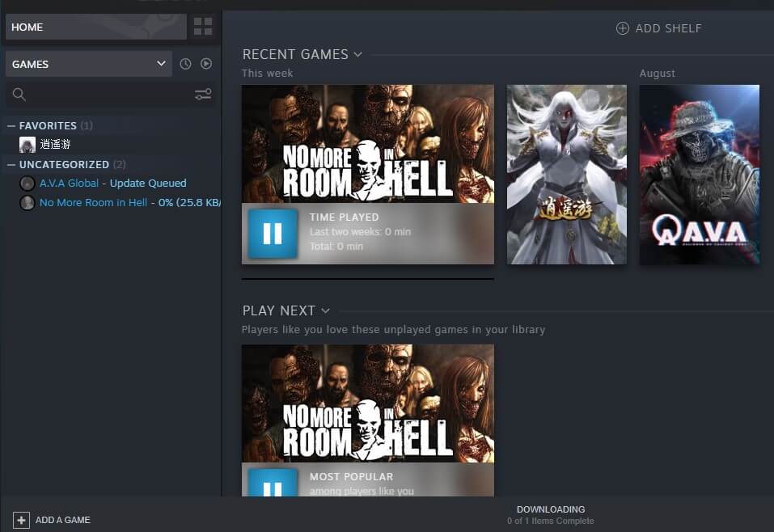Open the recent games clock icon
The width and height of the screenshot is (774, 532).
point(186,63)
